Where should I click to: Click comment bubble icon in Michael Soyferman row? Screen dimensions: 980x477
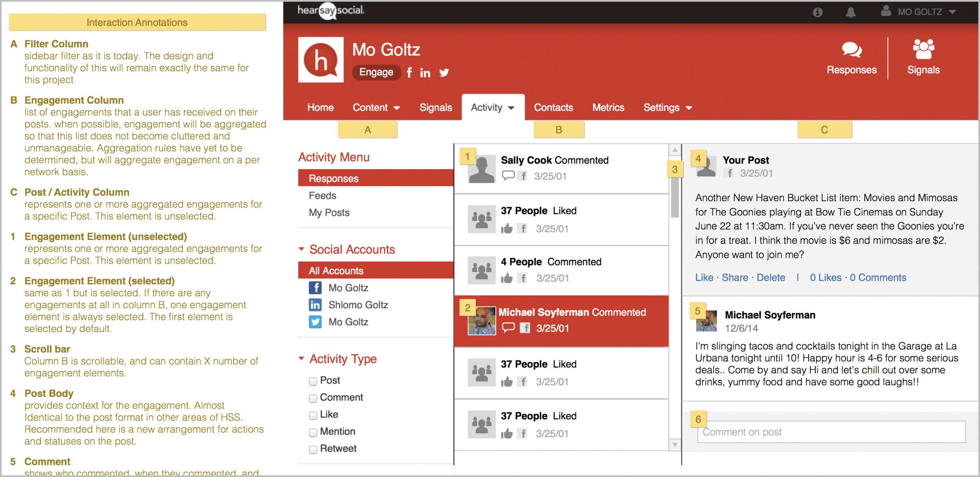(x=508, y=327)
